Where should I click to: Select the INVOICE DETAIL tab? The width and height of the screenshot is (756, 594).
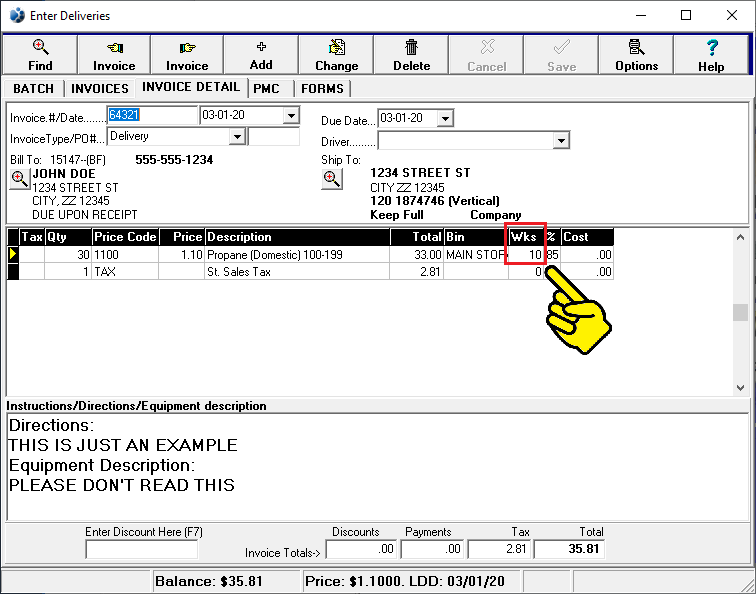tap(191, 87)
